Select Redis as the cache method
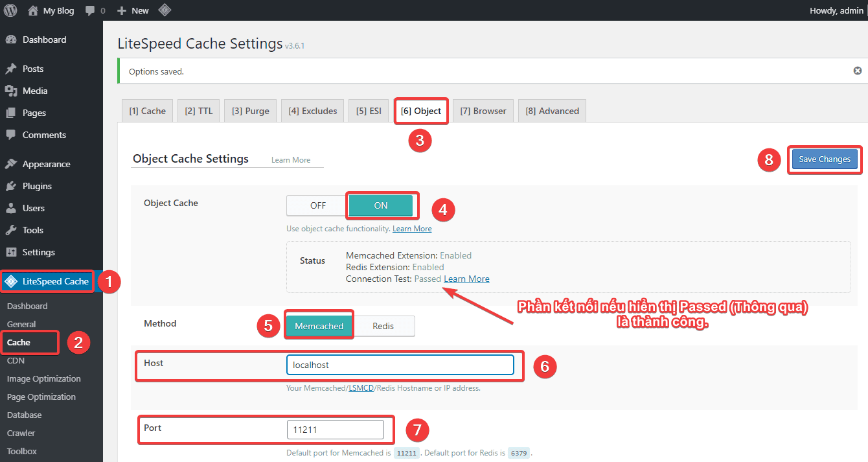Image resolution: width=868 pixels, height=462 pixels. coord(383,326)
